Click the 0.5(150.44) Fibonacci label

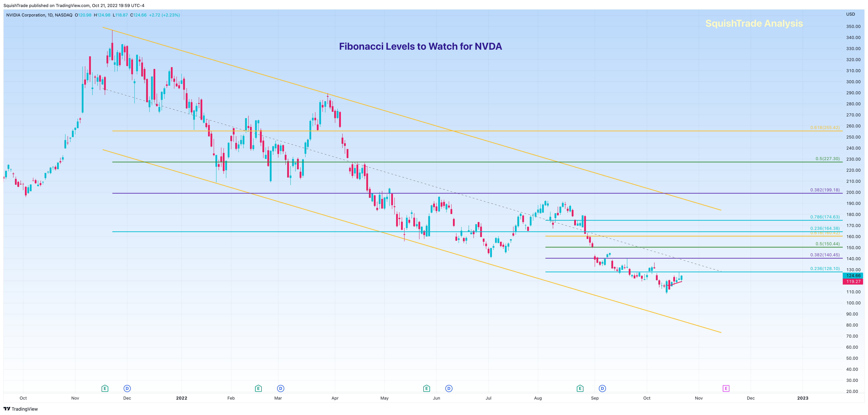(x=828, y=244)
